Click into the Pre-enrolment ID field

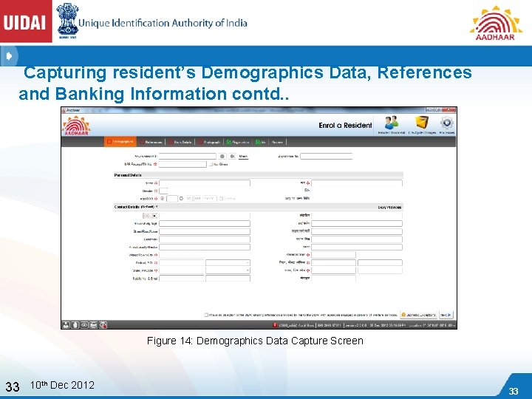[187, 156]
